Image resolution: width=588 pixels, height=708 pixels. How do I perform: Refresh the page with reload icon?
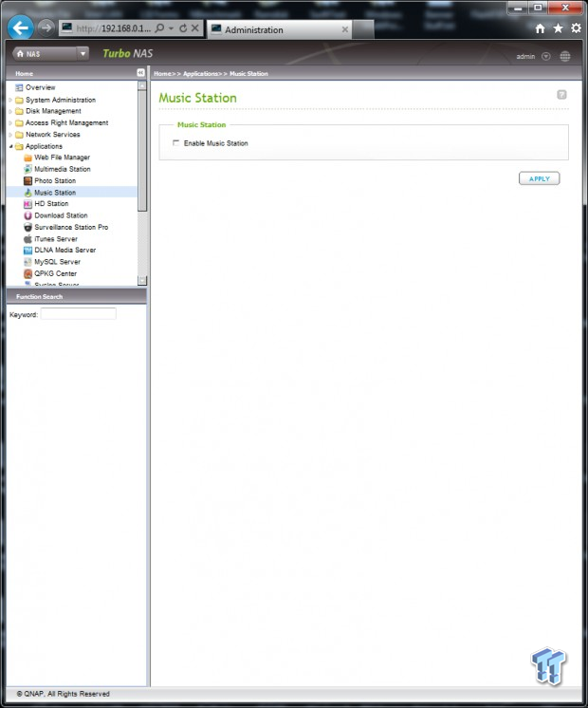(183, 28)
